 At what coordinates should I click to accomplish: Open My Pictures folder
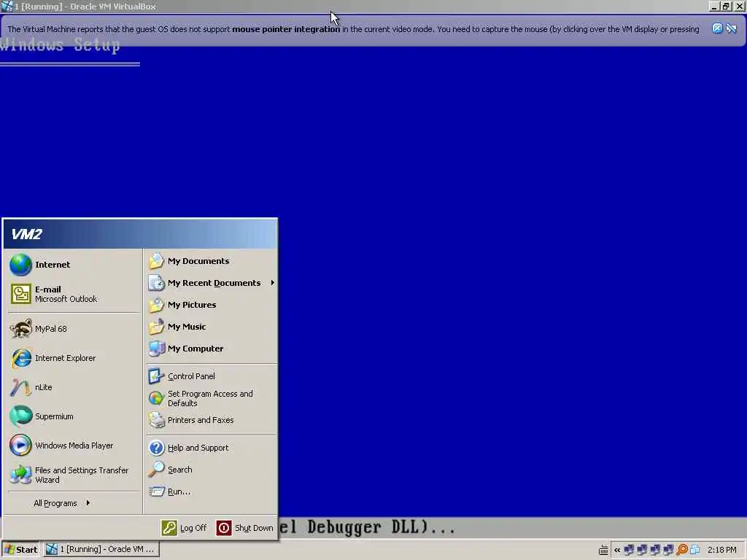211,305
